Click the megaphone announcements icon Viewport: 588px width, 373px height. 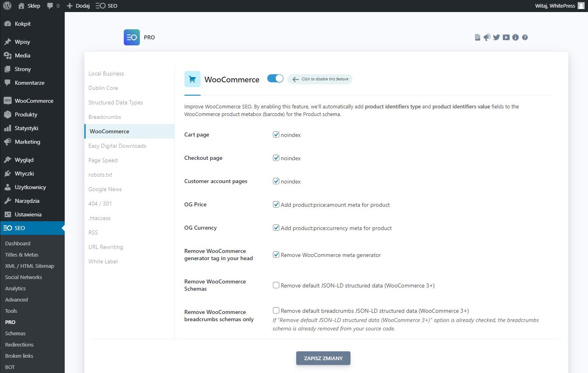pos(487,37)
